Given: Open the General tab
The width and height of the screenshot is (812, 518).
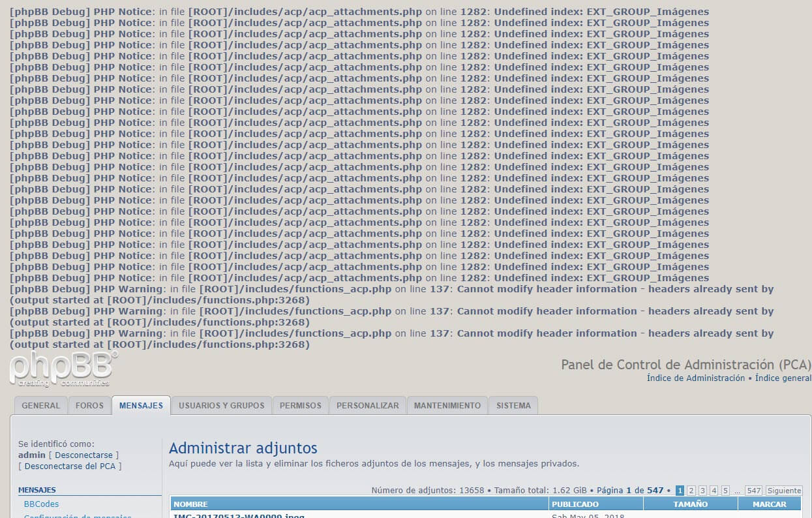Looking at the screenshot, I should [40, 406].
